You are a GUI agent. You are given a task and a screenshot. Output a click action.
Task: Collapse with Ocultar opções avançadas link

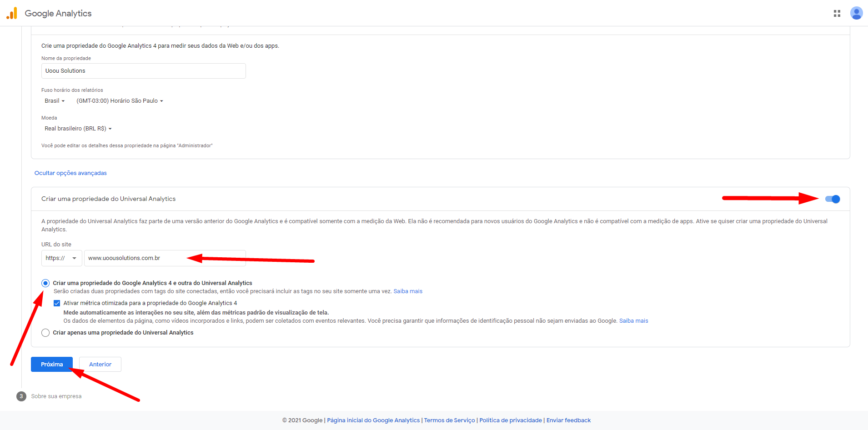click(x=70, y=173)
